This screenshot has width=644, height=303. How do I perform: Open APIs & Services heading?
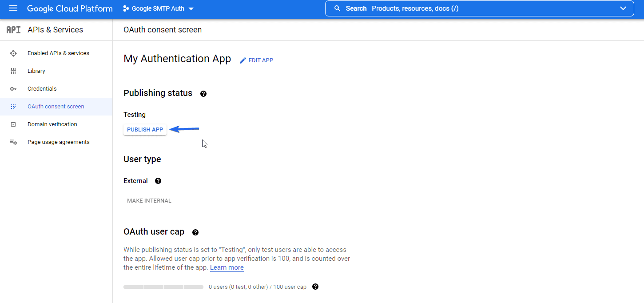coord(55,30)
